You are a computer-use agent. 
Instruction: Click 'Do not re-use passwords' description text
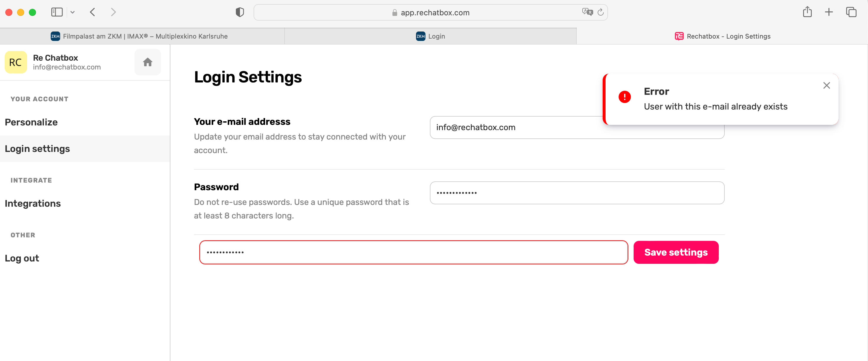click(x=301, y=208)
